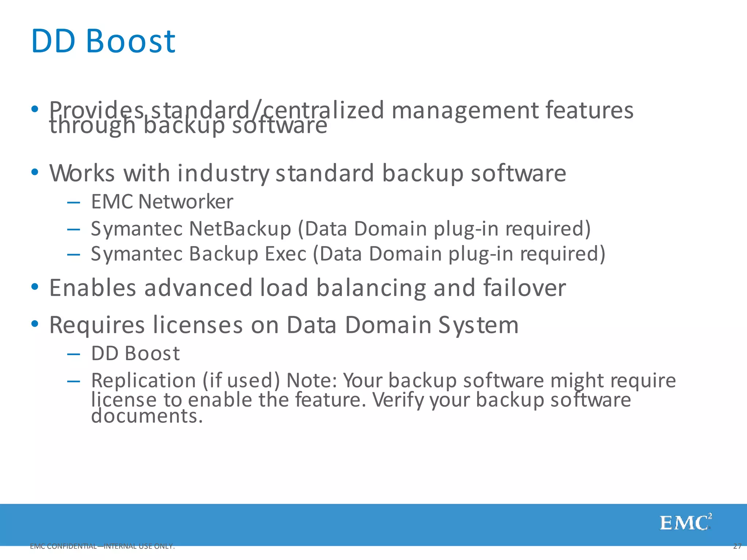
Task: Click the 'EMC Networker' sub-bullet
Action: click(x=162, y=202)
